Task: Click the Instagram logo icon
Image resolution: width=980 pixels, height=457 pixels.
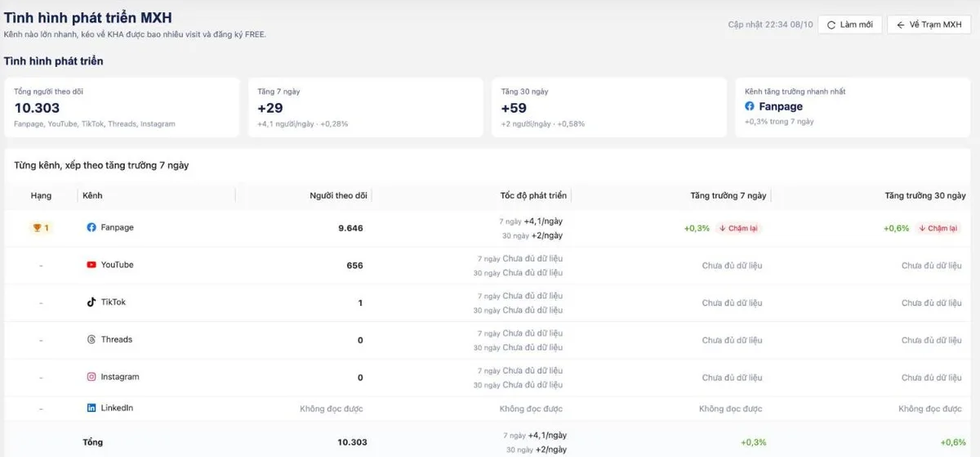Action: tap(91, 377)
